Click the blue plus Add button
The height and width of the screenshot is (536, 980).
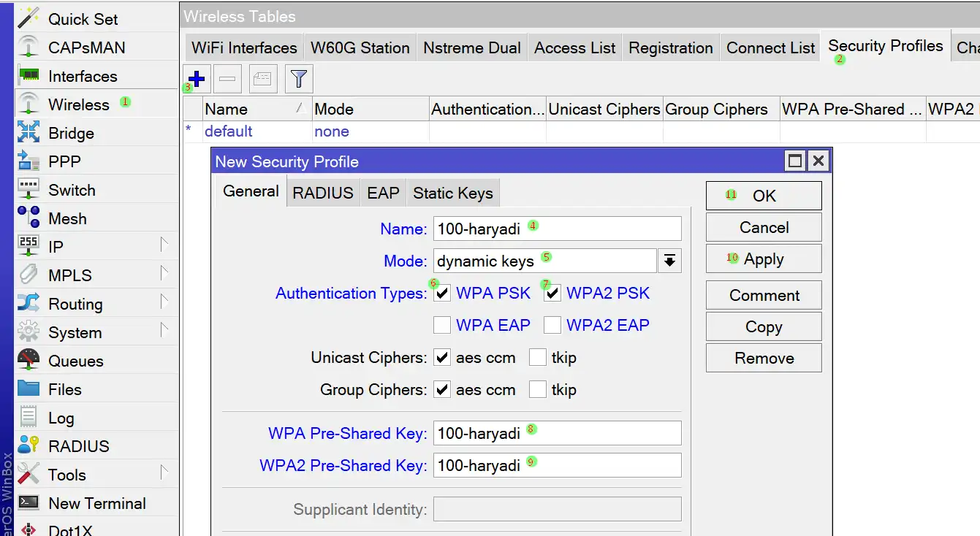coord(197,79)
